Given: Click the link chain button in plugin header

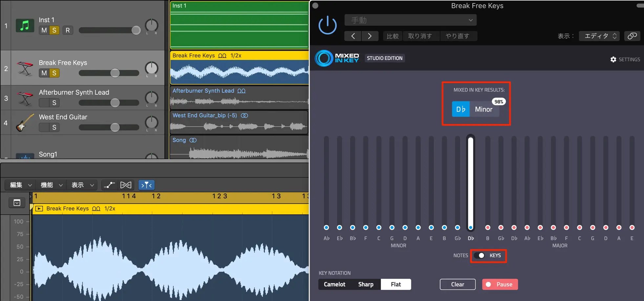Looking at the screenshot, I should [x=632, y=36].
